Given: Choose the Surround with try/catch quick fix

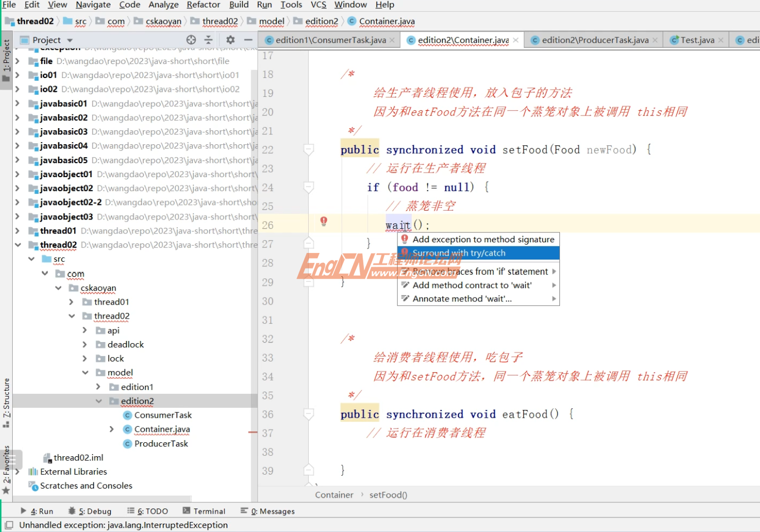Looking at the screenshot, I should pos(459,253).
